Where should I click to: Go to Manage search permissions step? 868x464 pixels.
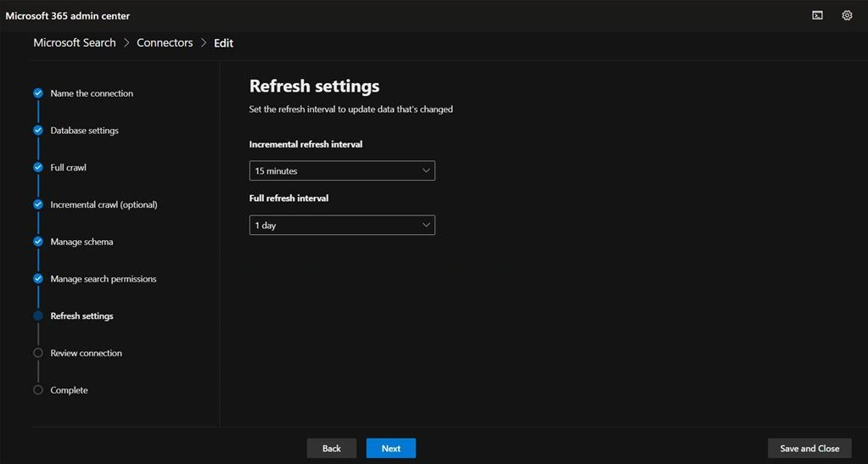(x=103, y=278)
